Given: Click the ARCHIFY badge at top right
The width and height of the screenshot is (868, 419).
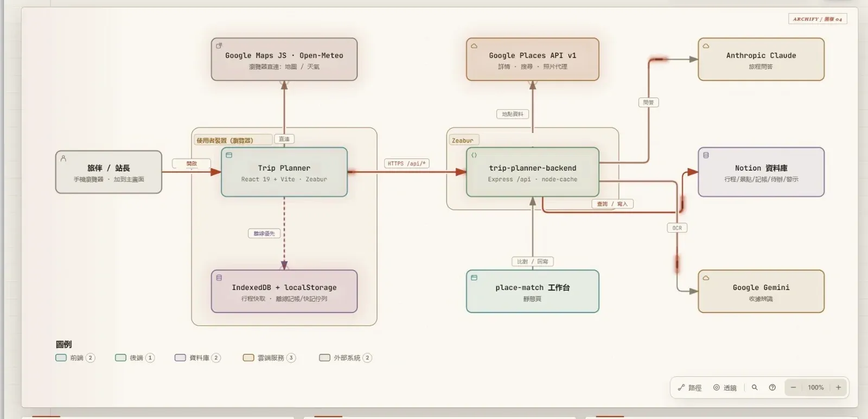Looking at the screenshot, I should click(x=818, y=19).
